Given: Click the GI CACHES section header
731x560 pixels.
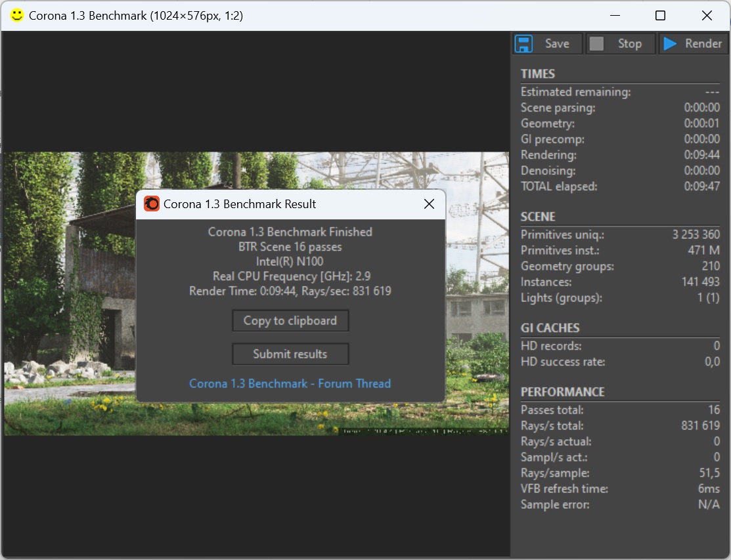Looking at the screenshot, I should pyautogui.click(x=550, y=328).
